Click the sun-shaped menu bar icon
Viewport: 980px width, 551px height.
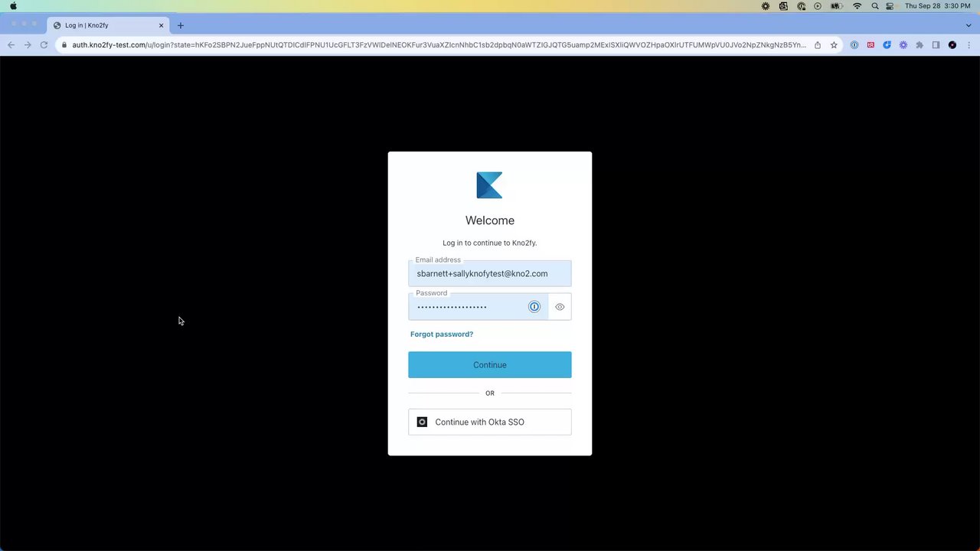click(766, 6)
